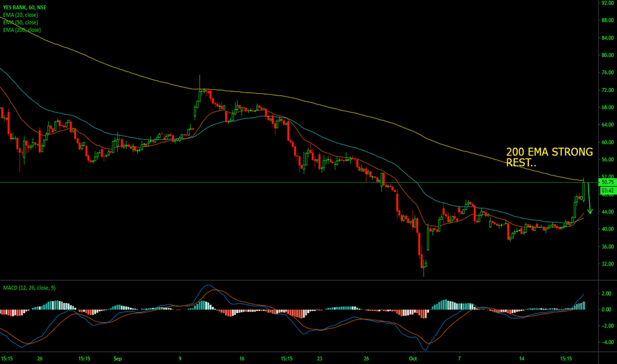Click the MACD scale -2.00 label
Screen dimensions: 617x364
click(606, 326)
